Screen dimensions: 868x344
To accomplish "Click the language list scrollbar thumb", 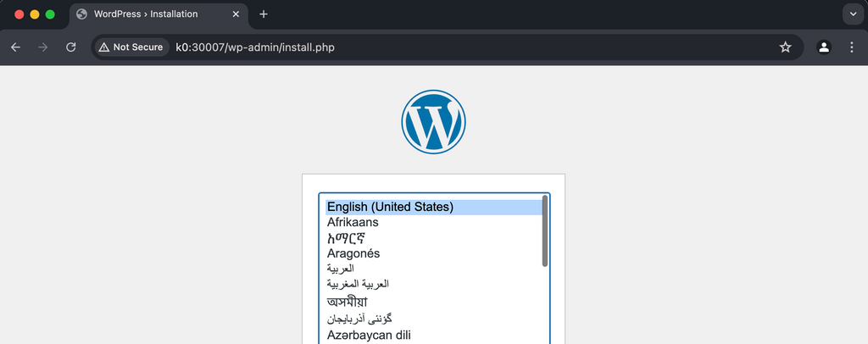I will pos(545,231).
